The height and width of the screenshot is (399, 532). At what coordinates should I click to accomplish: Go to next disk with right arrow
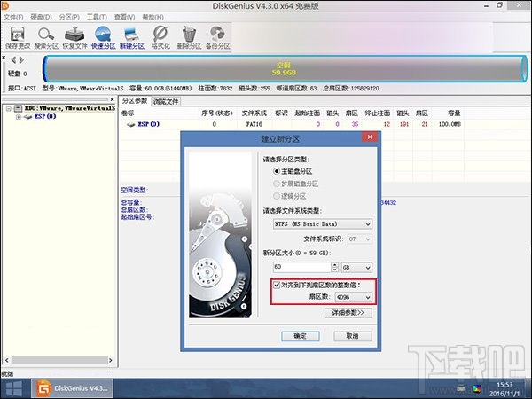tap(21, 60)
